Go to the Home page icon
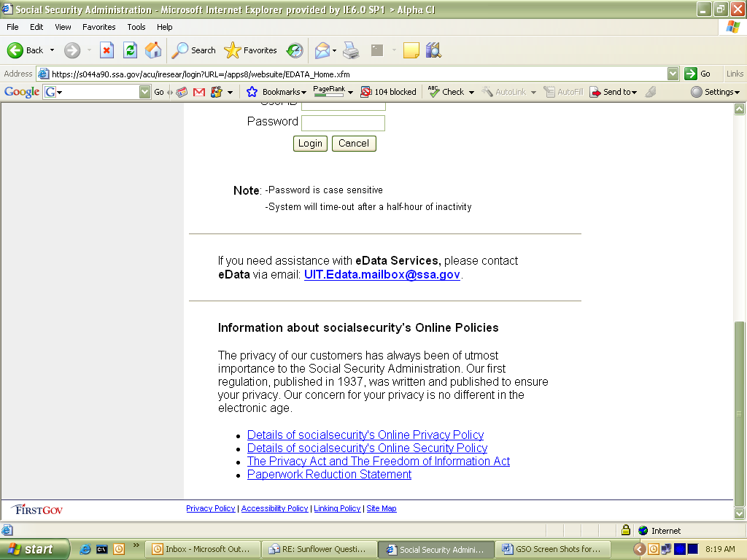This screenshot has width=747, height=560. point(153,50)
